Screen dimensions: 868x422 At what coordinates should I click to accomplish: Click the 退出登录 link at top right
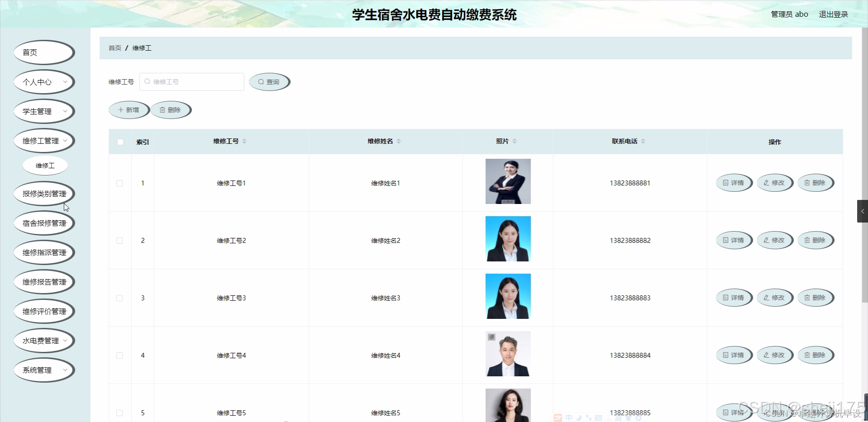[834, 14]
